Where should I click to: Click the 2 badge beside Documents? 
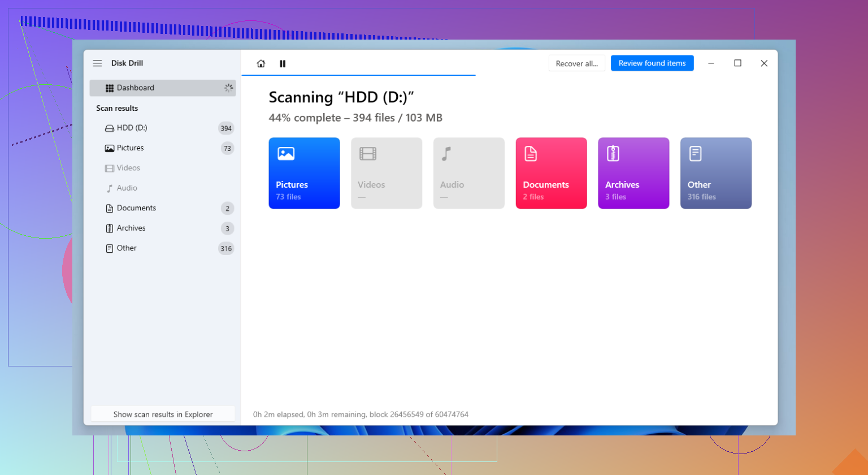tap(227, 208)
